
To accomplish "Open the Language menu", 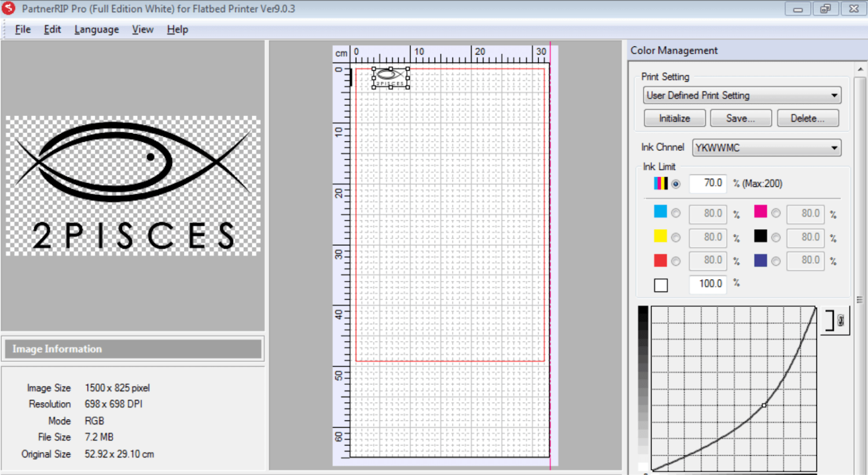I will click(96, 29).
